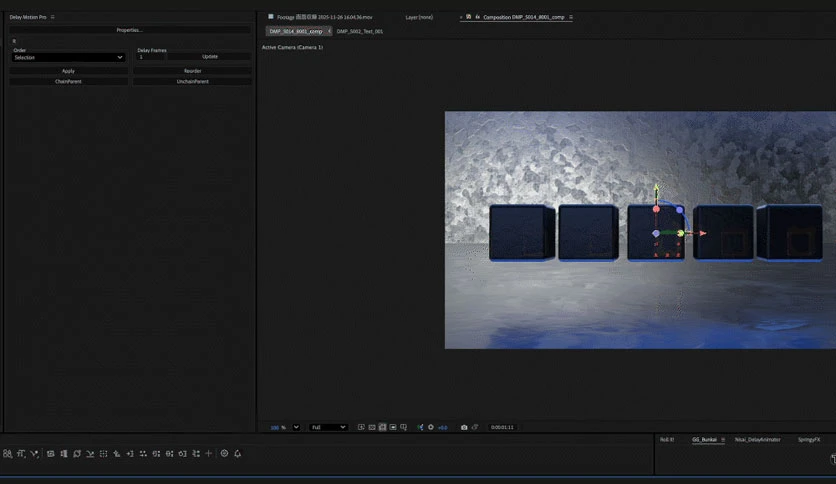Click the arrow next to DMP_S014_B001_comp breadcrumb
Viewport: 836px width, 484px height.
pyautogui.click(x=329, y=31)
